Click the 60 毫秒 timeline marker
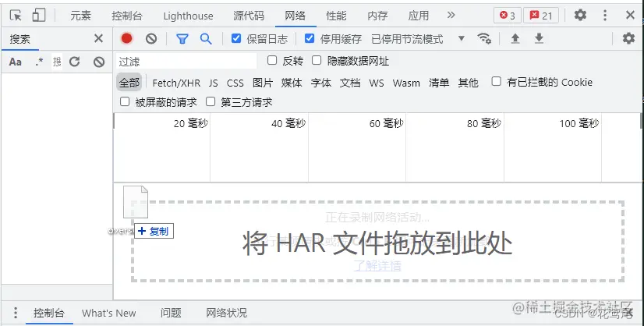644x326 pixels. tap(386, 123)
